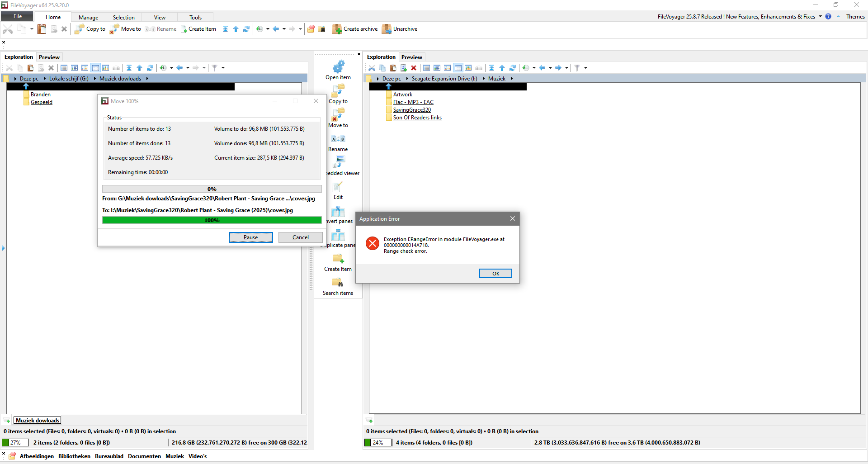The image size is (868, 464).
Task: Toggle the filter funnel in right pane toolbar
Action: click(x=577, y=68)
